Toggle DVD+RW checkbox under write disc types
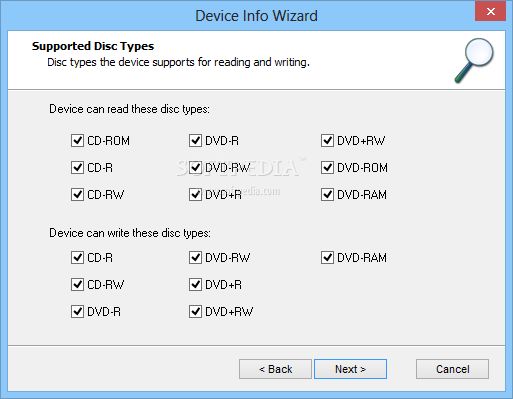Screen dimensions: 513x399 (195, 312)
